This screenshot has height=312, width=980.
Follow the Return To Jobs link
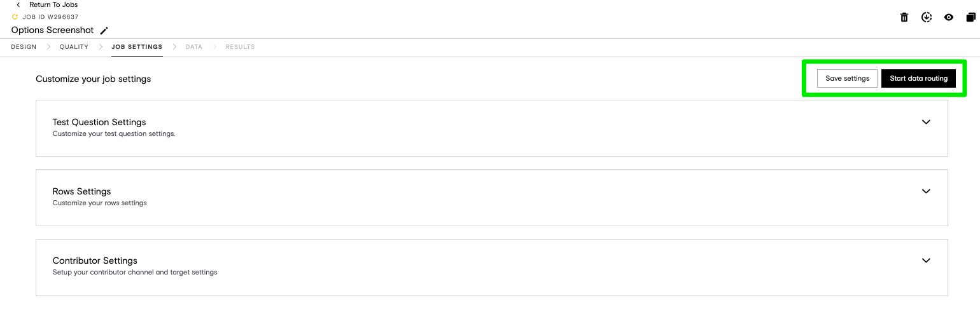point(53,5)
